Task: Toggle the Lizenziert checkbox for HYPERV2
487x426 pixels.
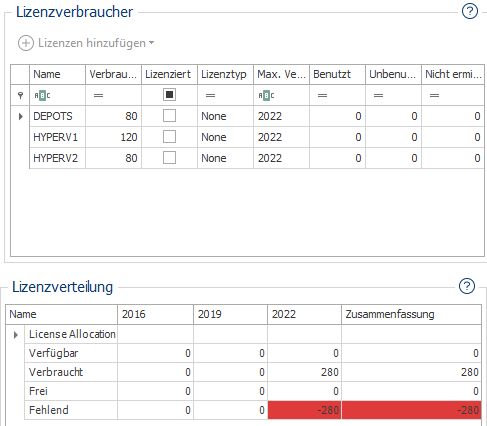Action: click(169, 158)
